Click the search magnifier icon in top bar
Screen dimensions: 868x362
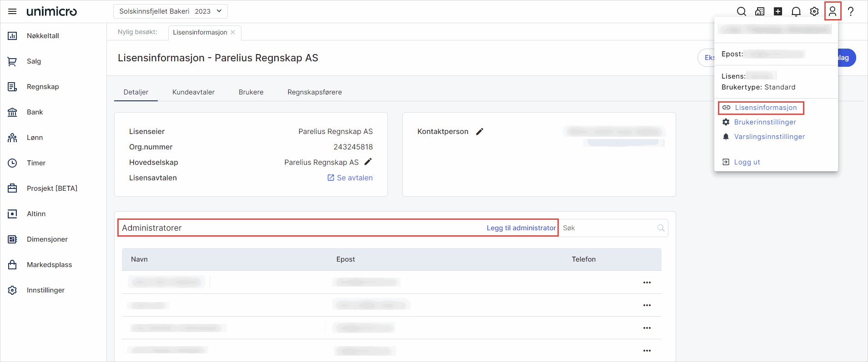[741, 11]
